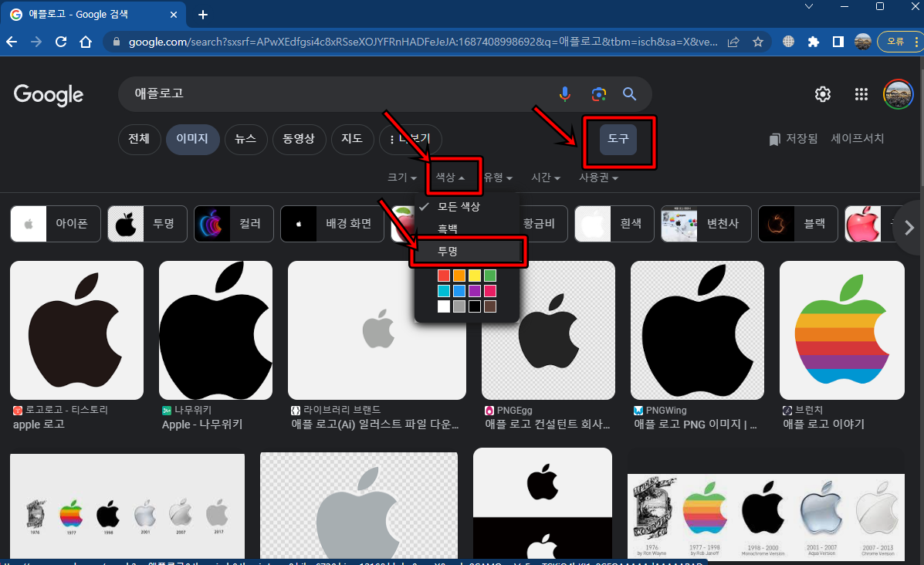
Task: Click the 컬러 suggestion chip
Action: [x=234, y=224]
